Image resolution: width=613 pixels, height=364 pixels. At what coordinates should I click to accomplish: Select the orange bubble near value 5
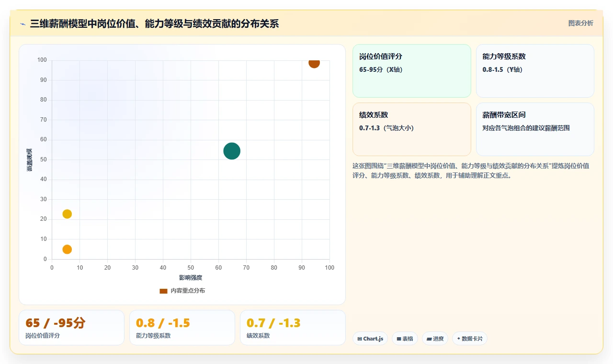click(67, 249)
